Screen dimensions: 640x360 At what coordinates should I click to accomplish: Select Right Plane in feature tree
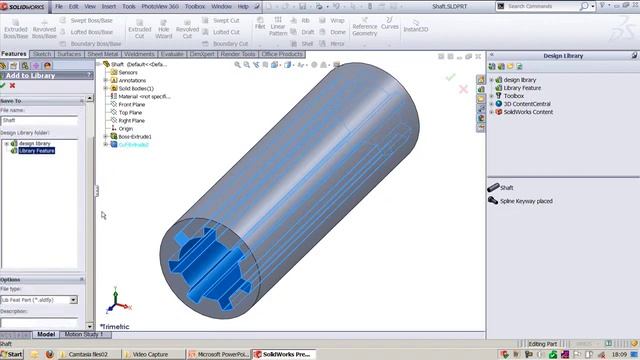(x=131, y=121)
